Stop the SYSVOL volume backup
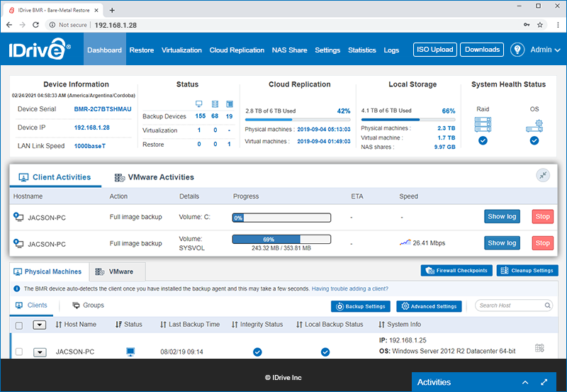Image resolution: width=567 pixels, height=392 pixels. (x=542, y=242)
